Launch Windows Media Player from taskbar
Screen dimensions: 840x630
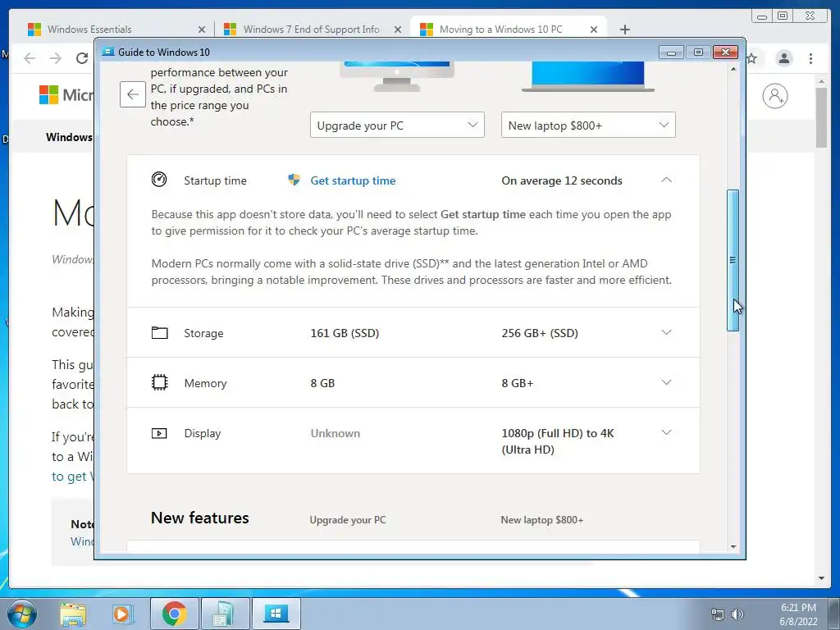(x=121, y=614)
